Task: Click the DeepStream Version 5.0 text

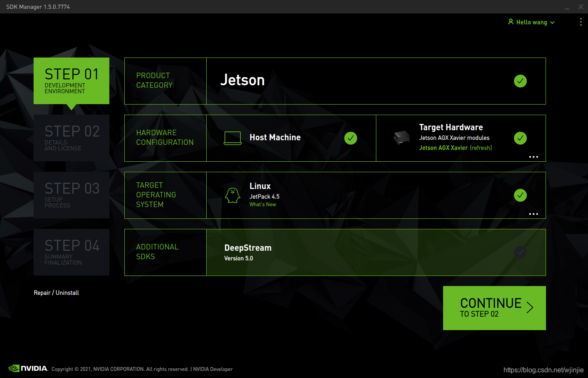Action: tap(239, 258)
